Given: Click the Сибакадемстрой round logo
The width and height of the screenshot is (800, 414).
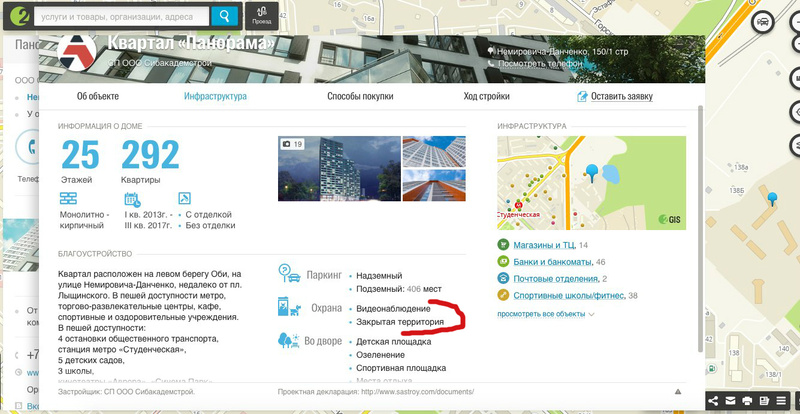Looking at the screenshot, I should tap(77, 53).
